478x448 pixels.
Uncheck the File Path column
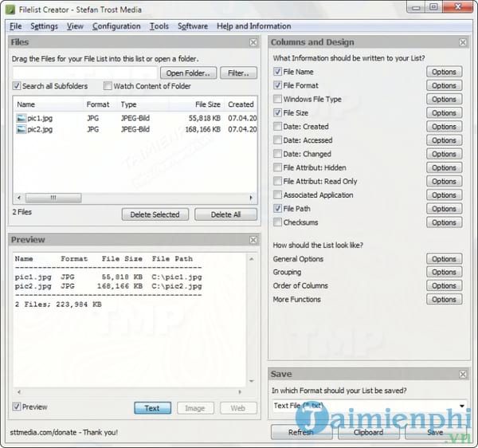click(277, 209)
